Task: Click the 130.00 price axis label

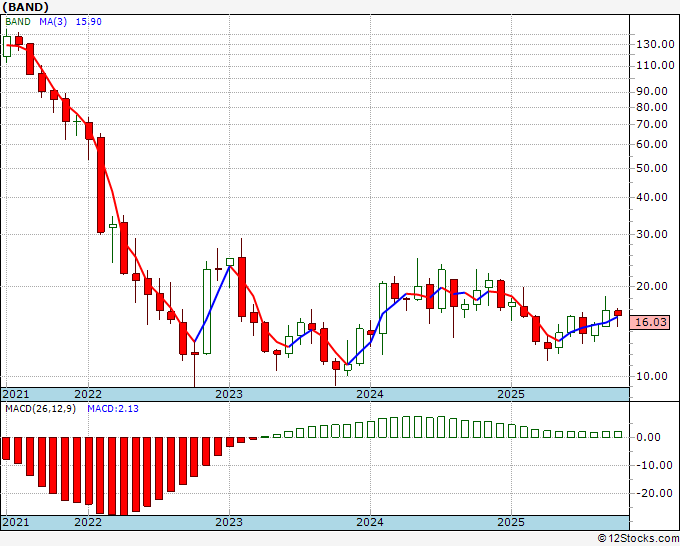Action: (655, 44)
